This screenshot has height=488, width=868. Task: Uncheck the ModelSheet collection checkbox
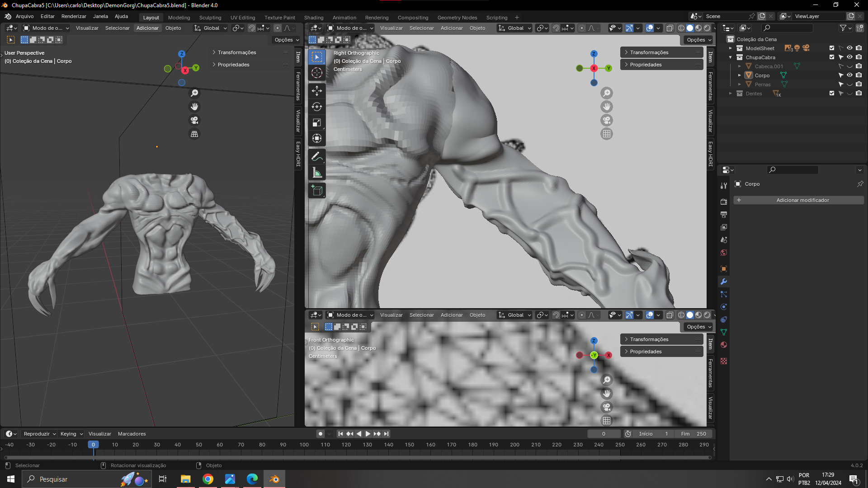tap(832, 48)
